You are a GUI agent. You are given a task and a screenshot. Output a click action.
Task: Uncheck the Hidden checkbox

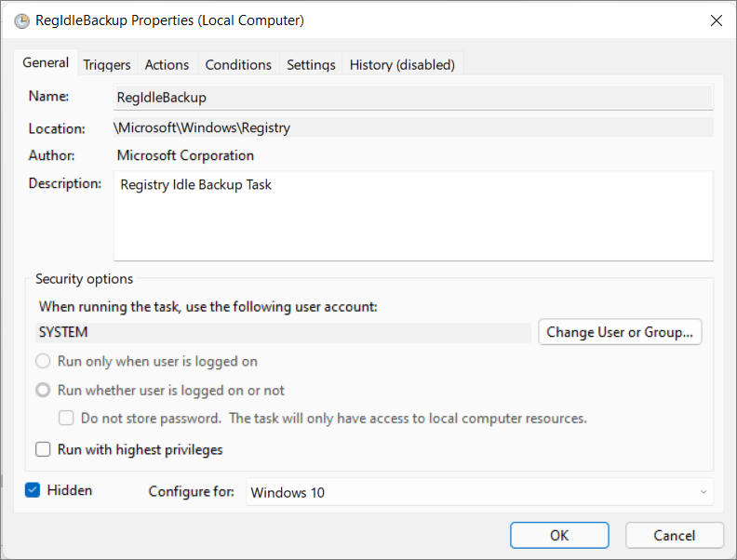(33, 490)
